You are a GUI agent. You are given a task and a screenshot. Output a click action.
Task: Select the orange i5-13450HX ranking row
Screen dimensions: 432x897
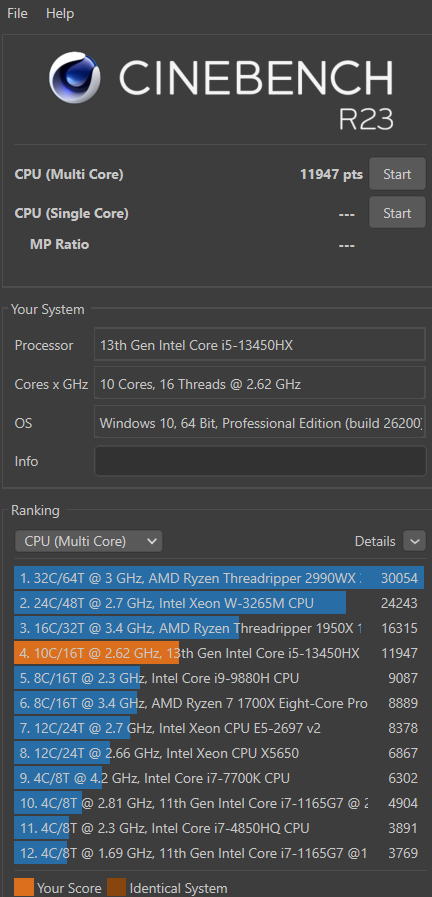(219, 653)
